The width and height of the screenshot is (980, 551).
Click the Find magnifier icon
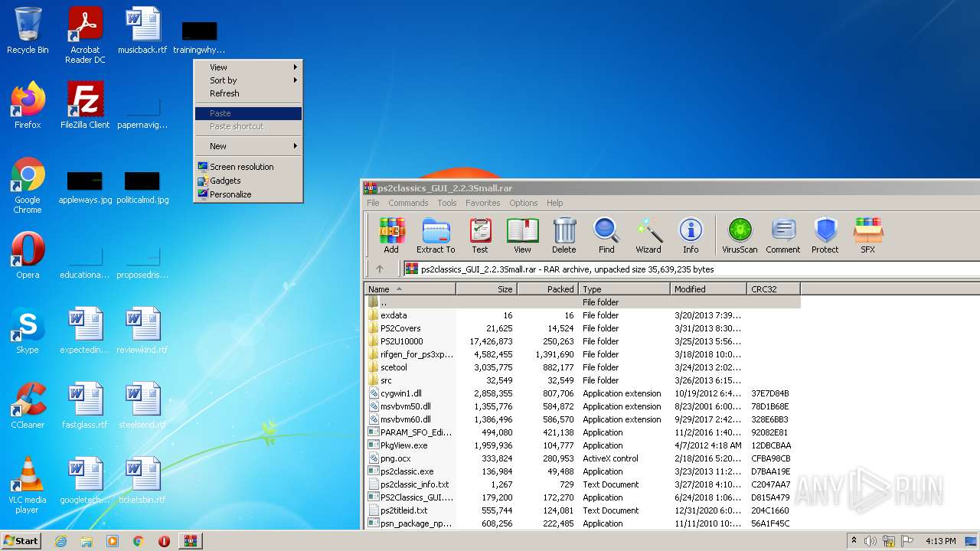point(606,236)
